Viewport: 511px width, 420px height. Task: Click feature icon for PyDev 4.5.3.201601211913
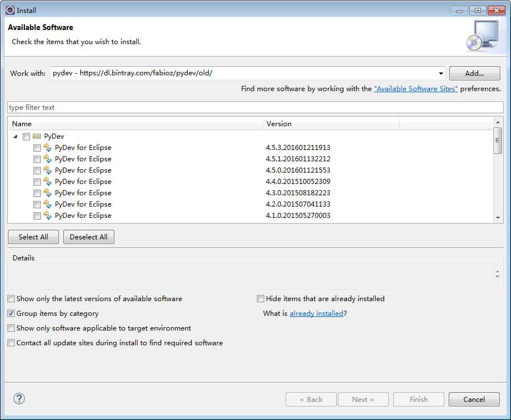point(48,148)
